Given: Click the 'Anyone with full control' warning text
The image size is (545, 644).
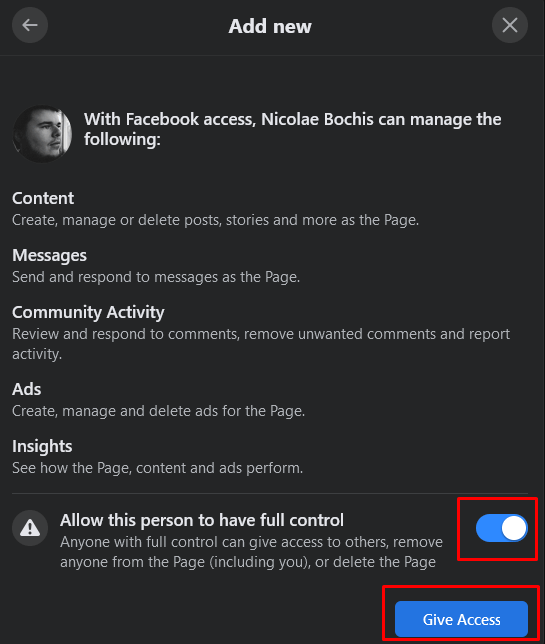Looking at the screenshot, I should [x=251, y=552].
